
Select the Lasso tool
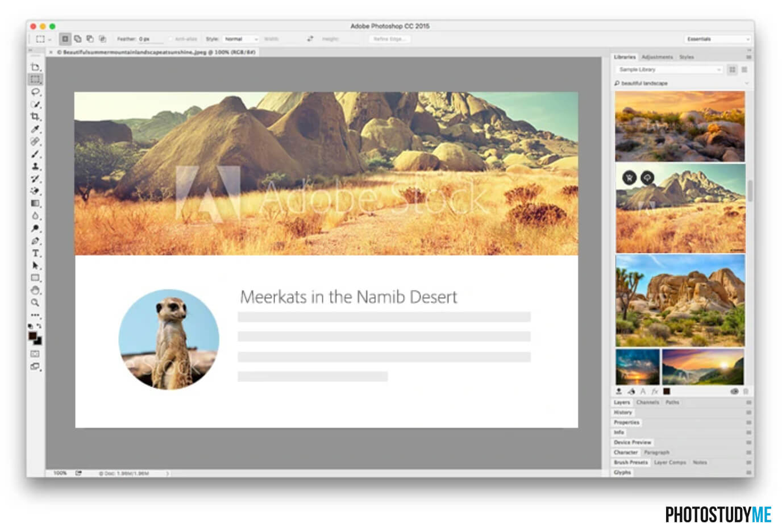pos(35,92)
